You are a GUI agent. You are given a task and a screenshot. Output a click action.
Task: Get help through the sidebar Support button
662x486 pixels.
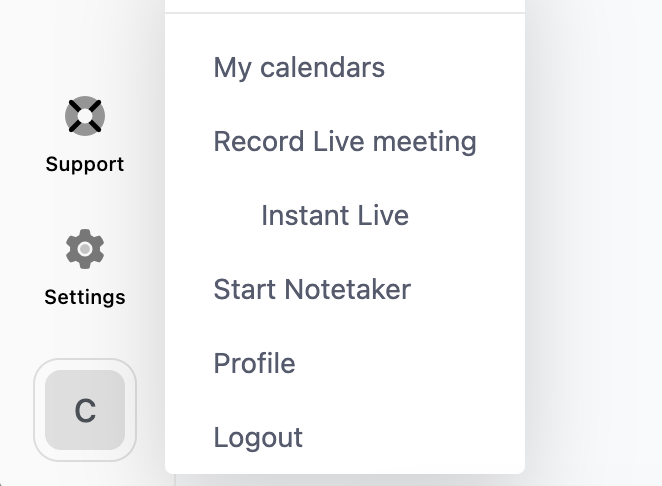pos(85,135)
